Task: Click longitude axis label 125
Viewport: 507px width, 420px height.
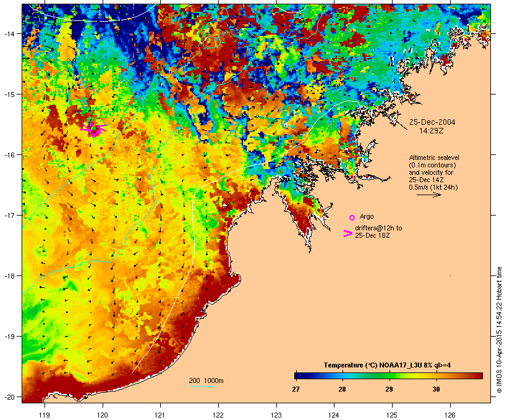Action: [392, 415]
